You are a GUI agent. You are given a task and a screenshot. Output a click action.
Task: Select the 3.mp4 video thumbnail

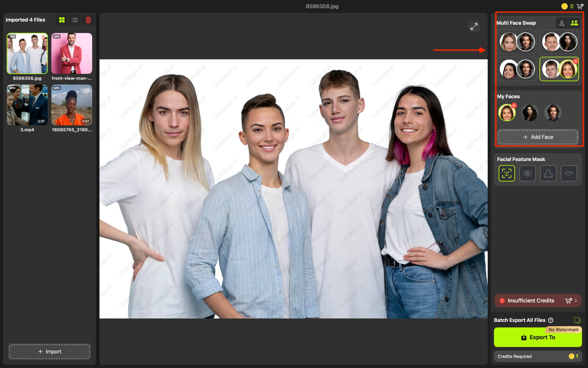[27, 105]
